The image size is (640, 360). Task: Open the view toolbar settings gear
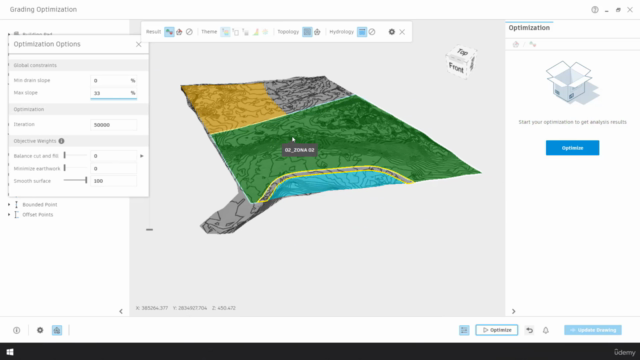[391, 32]
